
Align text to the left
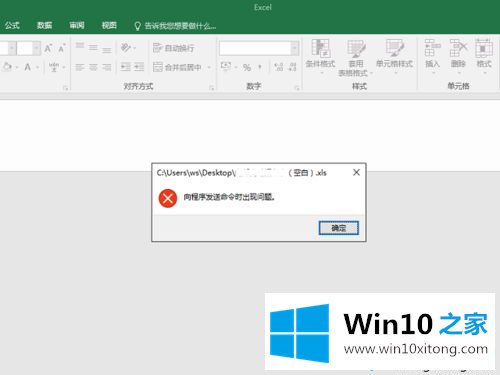80,67
